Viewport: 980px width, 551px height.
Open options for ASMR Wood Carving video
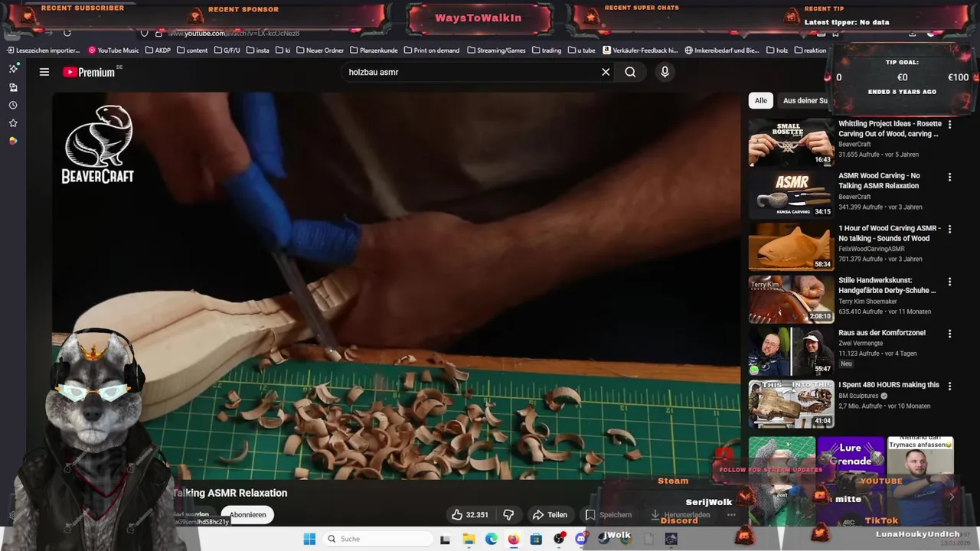pyautogui.click(x=949, y=177)
